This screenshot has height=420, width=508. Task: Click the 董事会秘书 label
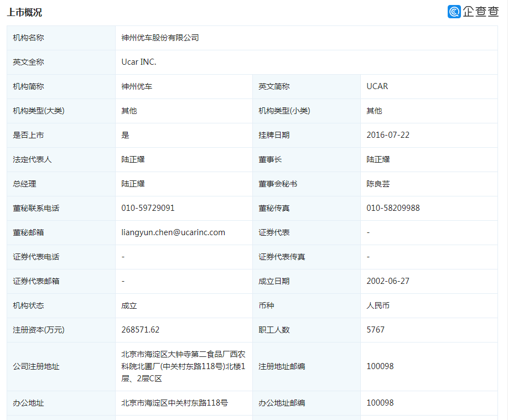point(278,184)
